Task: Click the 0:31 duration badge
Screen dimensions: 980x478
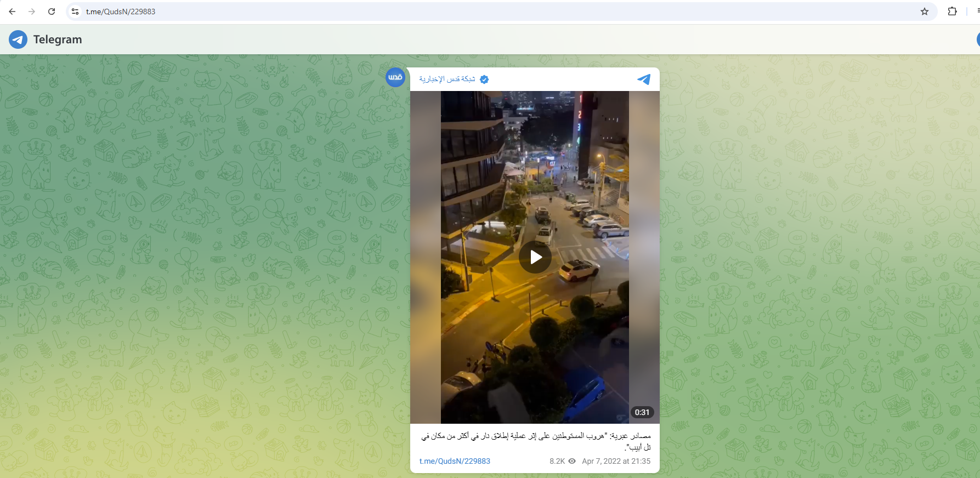Action: 642,412
